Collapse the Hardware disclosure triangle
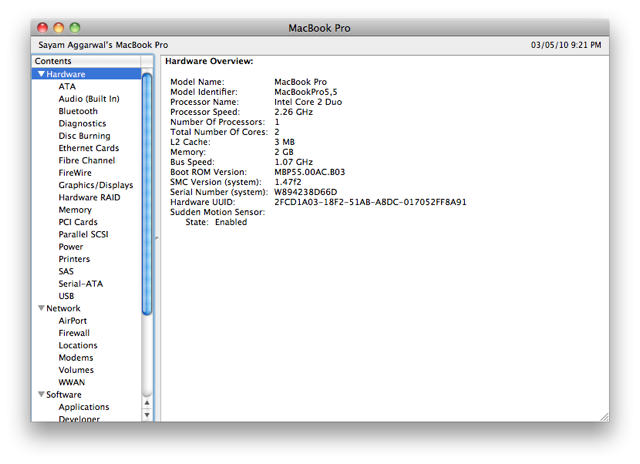640x464 pixels. click(x=41, y=74)
